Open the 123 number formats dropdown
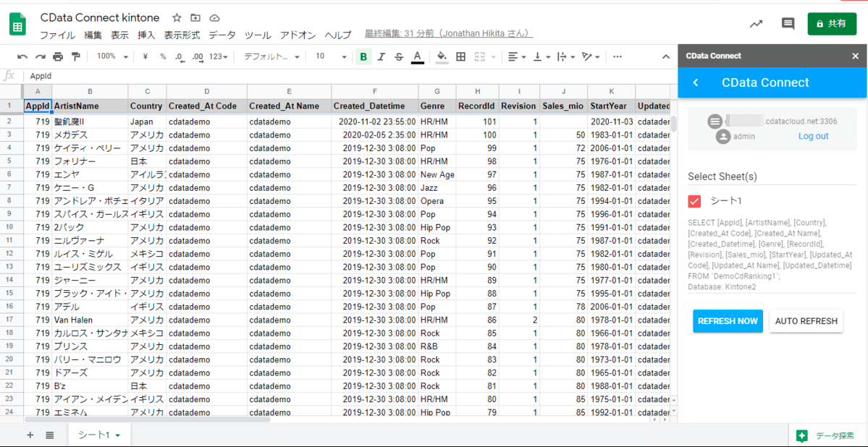The height and width of the screenshot is (447, 868). pos(219,56)
